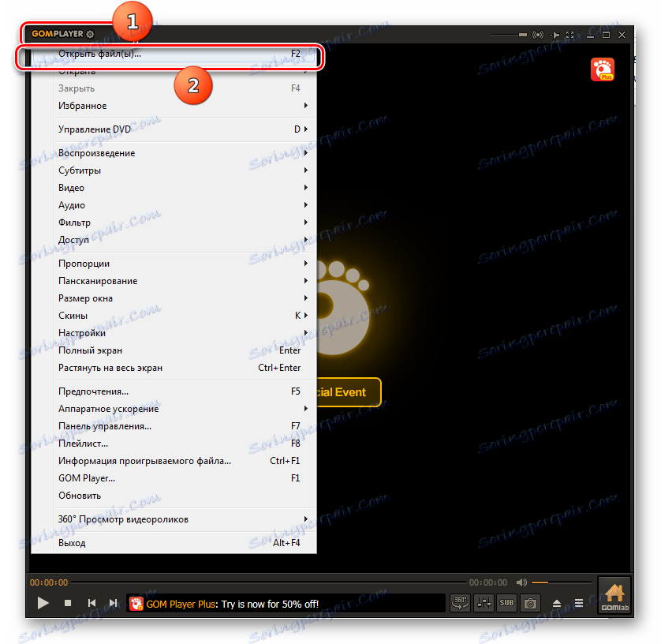The image size is (661, 644).
Task: Open the "Размер окна" submenu
Action: tap(174, 298)
